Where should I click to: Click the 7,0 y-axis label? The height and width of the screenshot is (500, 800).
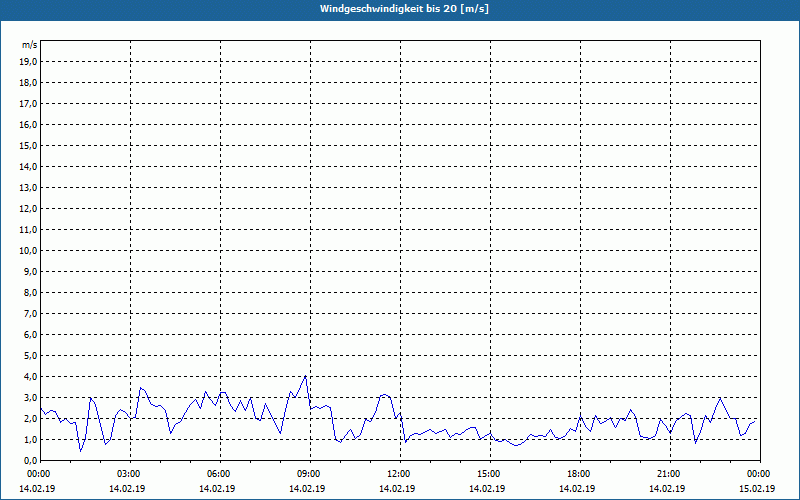(30, 314)
